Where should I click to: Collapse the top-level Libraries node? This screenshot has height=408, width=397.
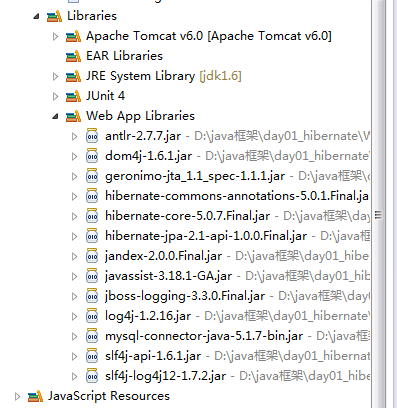click(x=36, y=16)
